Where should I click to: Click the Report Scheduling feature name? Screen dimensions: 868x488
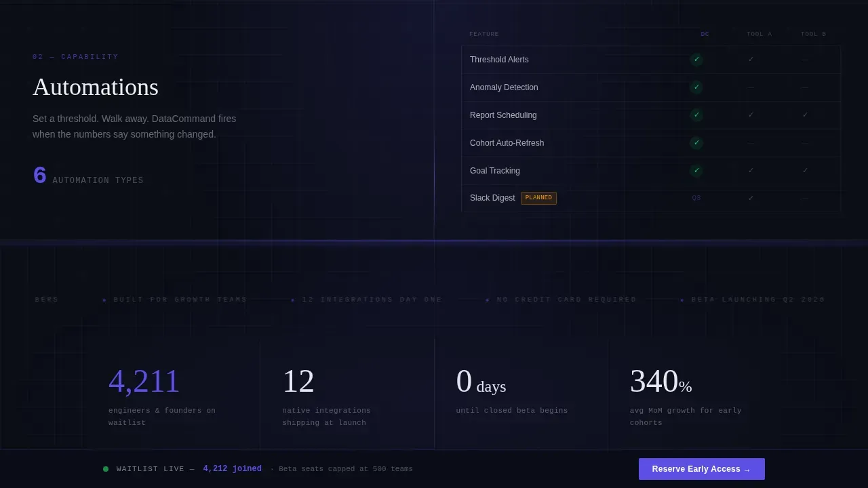503,115
